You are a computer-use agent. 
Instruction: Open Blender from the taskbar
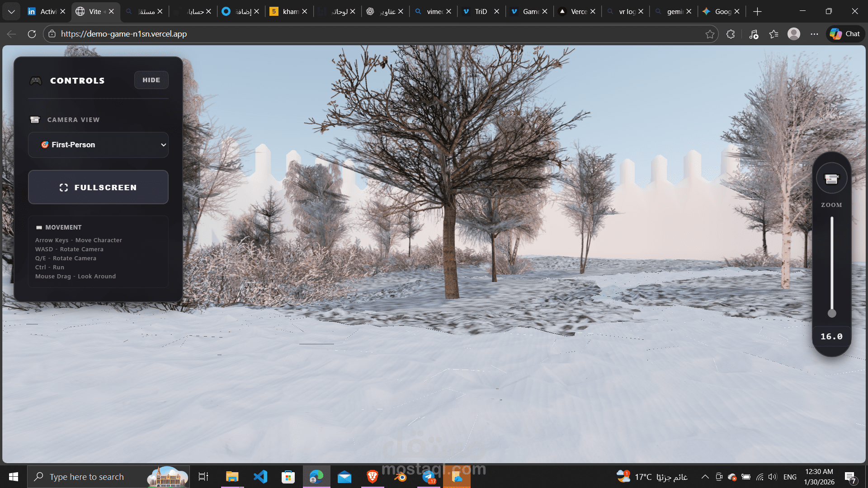point(401,477)
